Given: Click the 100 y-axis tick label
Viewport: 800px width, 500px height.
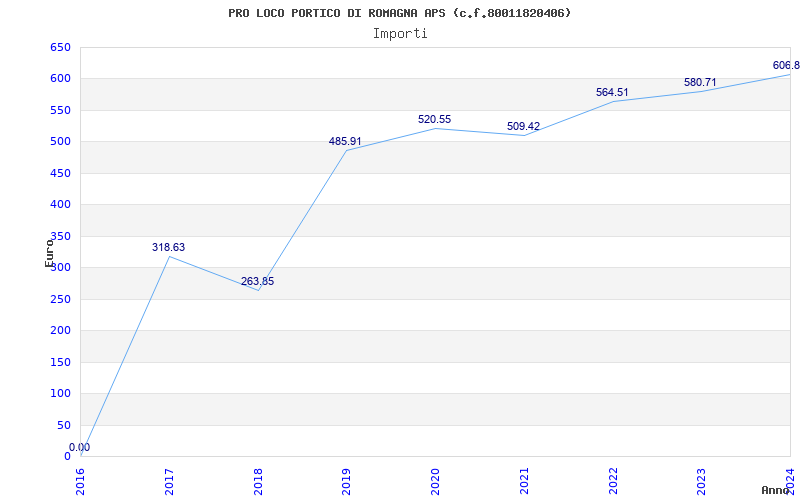Looking at the screenshot, I should 60,394.
